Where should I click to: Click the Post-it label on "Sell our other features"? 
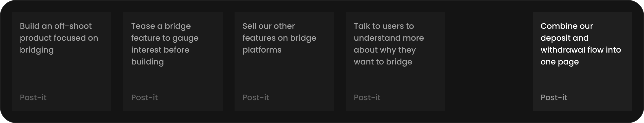256,97
